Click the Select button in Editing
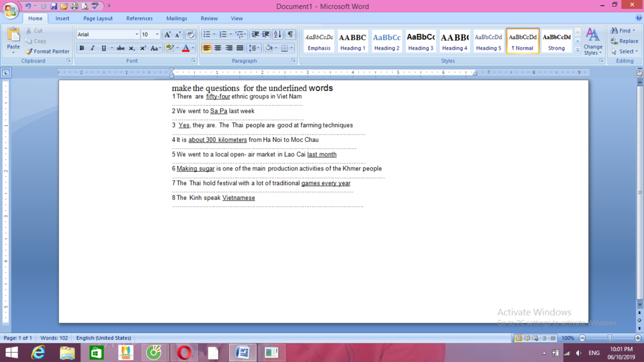This screenshot has height=362, width=644. [x=625, y=52]
